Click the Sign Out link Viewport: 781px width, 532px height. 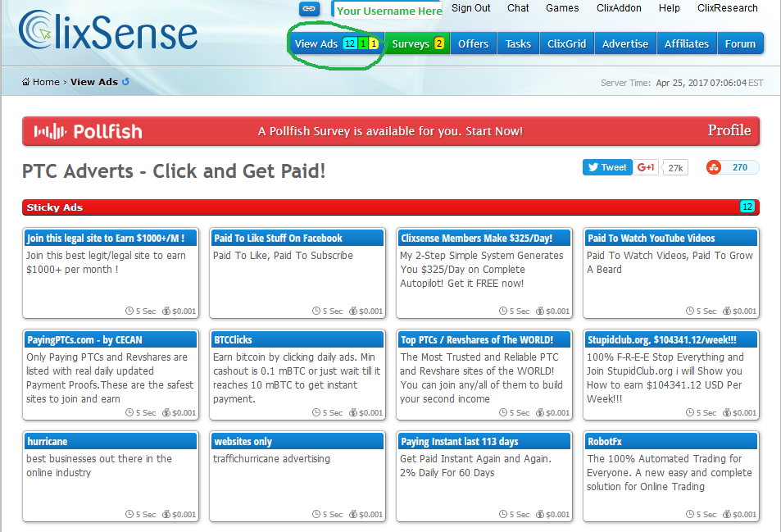pyautogui.click(x=470, y=8)
